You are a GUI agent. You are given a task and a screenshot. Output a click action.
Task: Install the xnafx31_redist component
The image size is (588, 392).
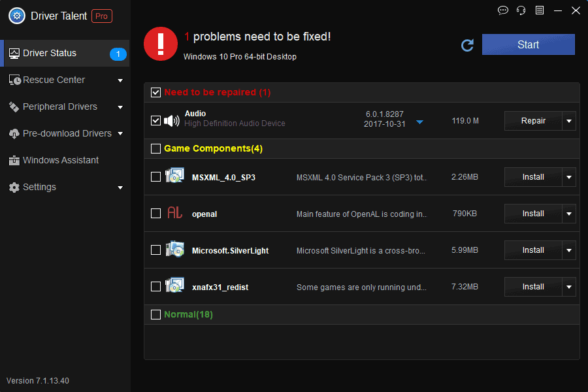point(533,287)
